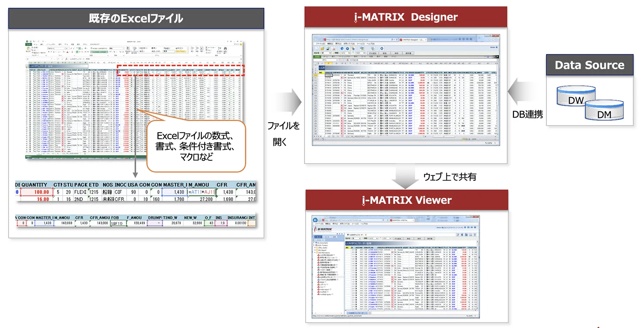
Task: Click green File tab in the Excel window
Action: 28,44
